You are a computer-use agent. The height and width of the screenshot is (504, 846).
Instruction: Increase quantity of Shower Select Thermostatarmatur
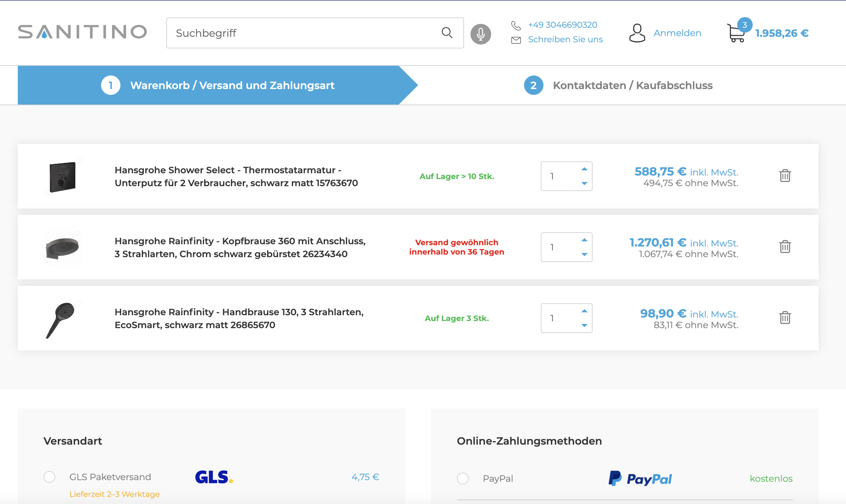tap(584, 169)
